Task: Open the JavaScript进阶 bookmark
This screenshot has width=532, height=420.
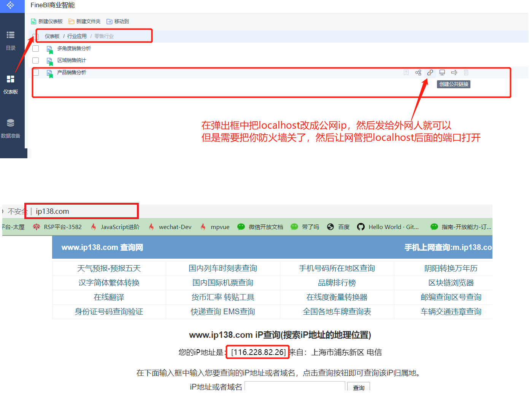Action: point(115,227)
